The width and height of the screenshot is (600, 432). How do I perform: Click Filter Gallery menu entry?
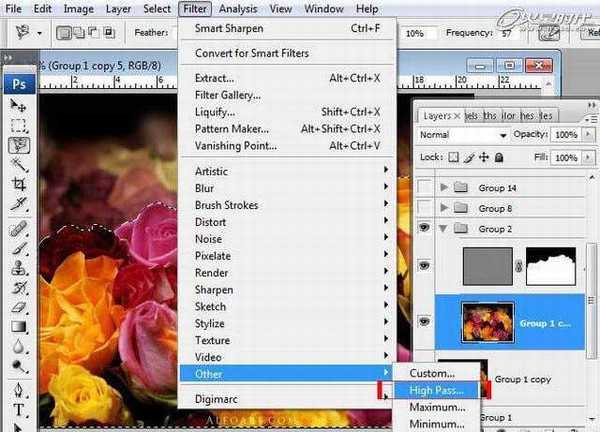tap(228, 95)
